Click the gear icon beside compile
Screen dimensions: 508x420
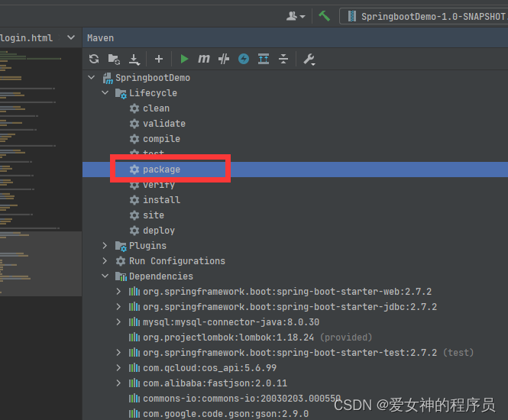pos(134,139)
